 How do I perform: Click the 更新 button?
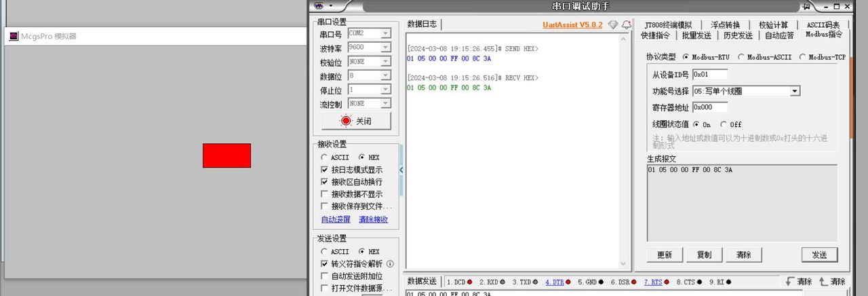[x=665, y=255]
